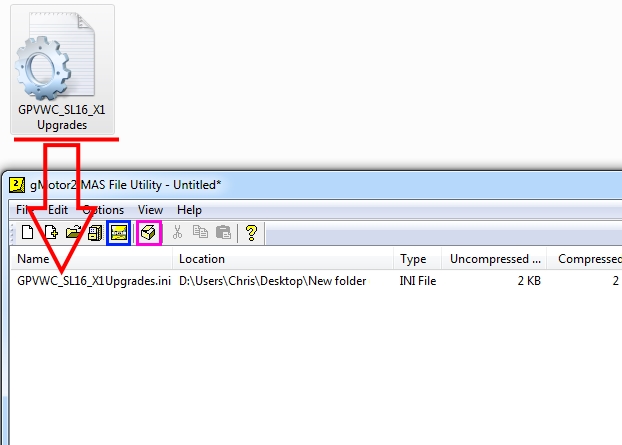The width and height of the screenshot is (622, 445).
Task: Click the INI File type cell
Action: point(418,281)
